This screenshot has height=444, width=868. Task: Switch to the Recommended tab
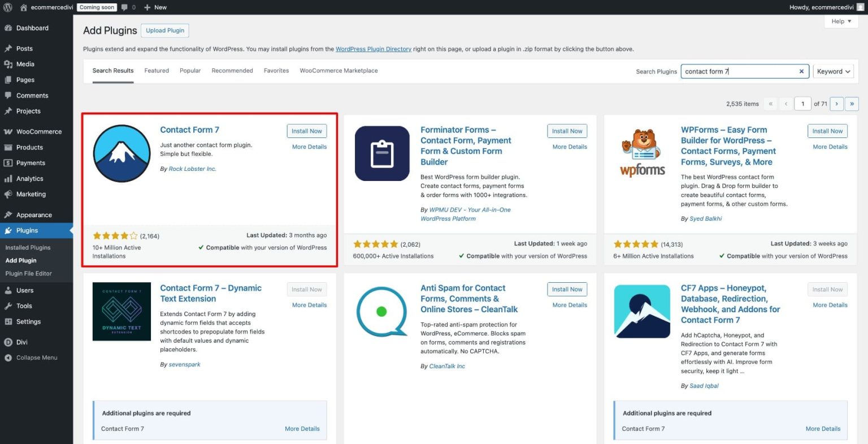(232, 71)
